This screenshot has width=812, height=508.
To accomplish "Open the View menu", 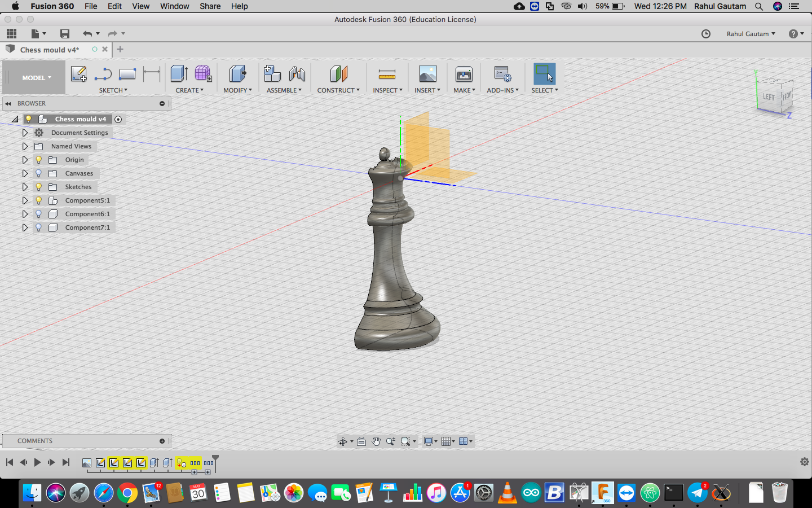I will click(x=141, y=6).
